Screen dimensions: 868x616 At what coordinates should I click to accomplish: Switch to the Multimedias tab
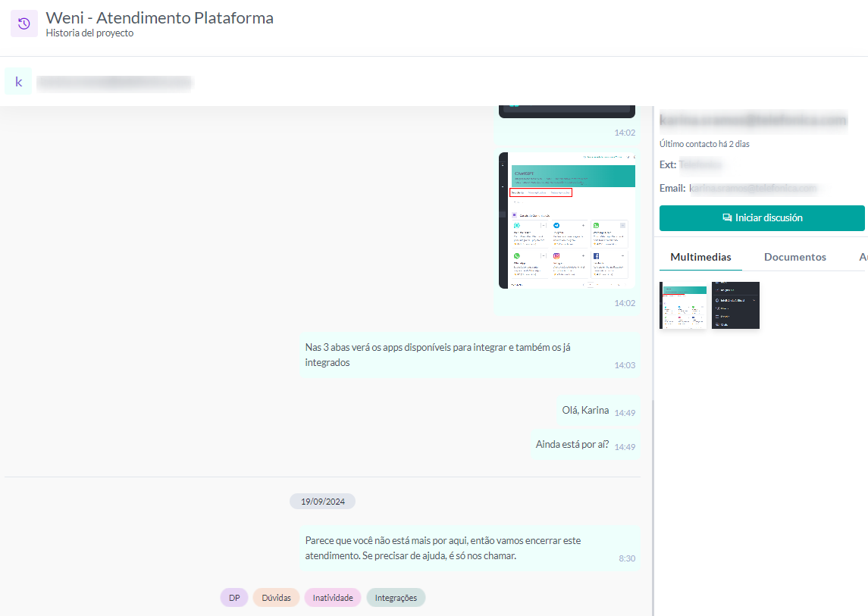point(700,257)
